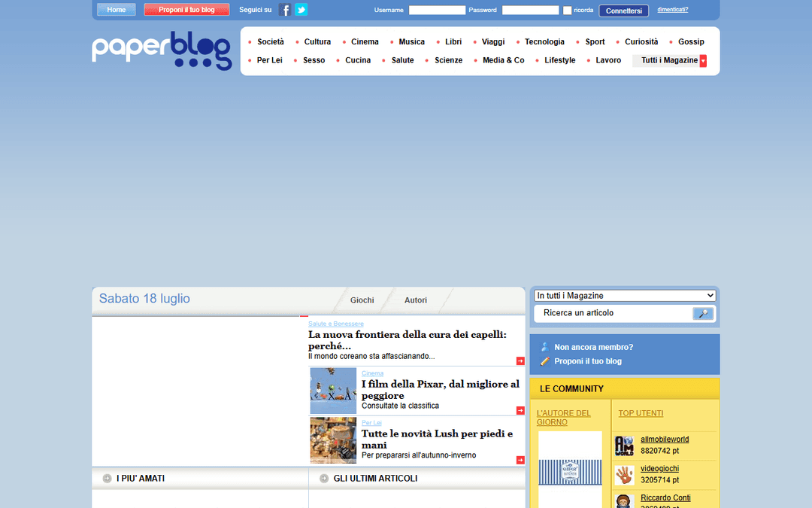Open the Salute category
This screenshot has height=508, width=812.
pos(402,61)
